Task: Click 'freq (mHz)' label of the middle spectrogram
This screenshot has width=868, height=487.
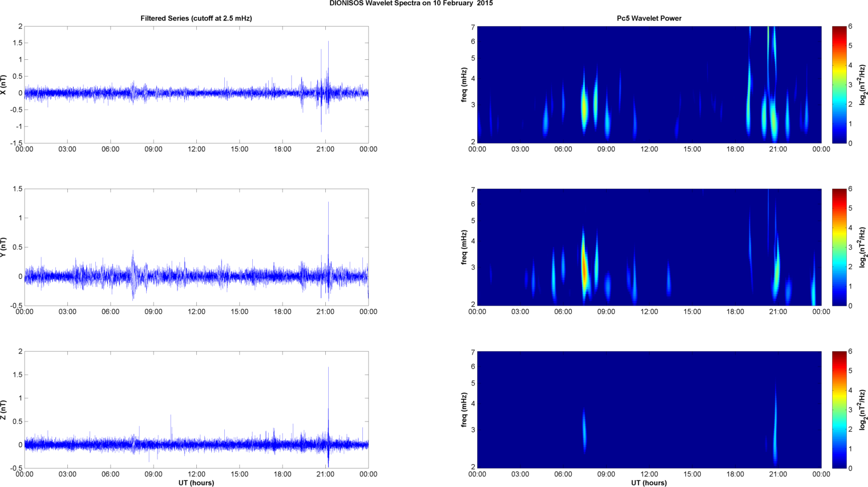Action: click(x=464, y=247)
